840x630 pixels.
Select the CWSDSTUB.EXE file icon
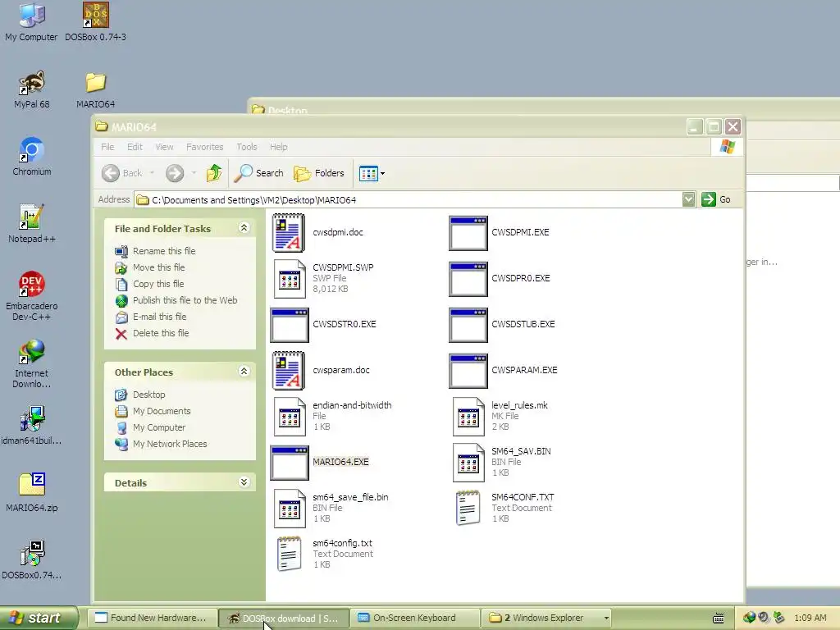click(468, 325)
